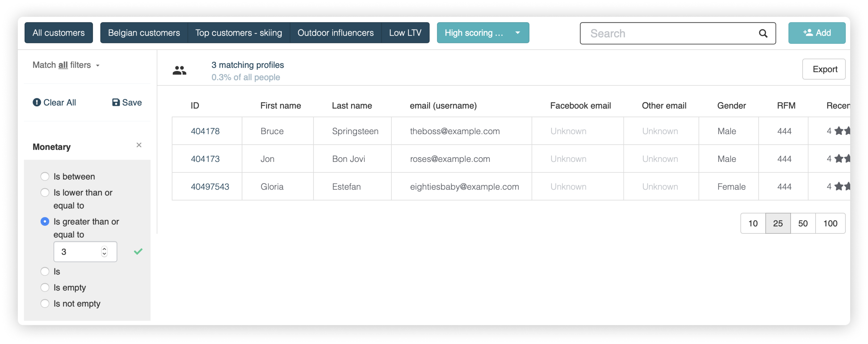The width and height of the screenshot is (868, 344).
Task: Expand the High scoring segment dropdown arrow
Action: tap(518, 33)
